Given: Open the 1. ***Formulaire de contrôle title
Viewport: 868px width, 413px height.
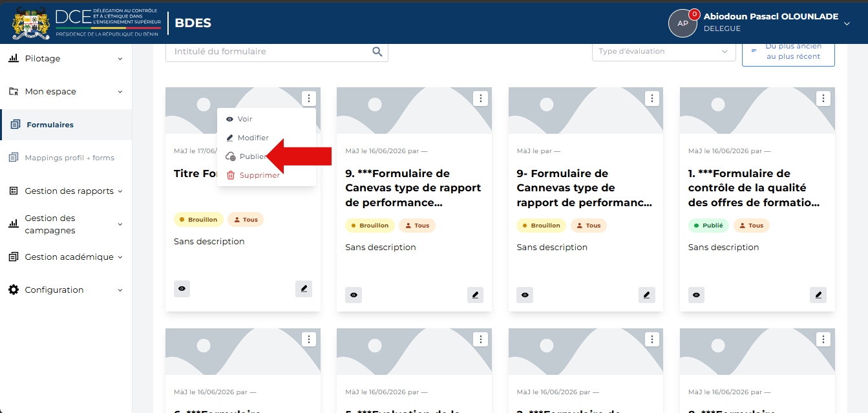Looking at the screenshot, I should 754,188.
